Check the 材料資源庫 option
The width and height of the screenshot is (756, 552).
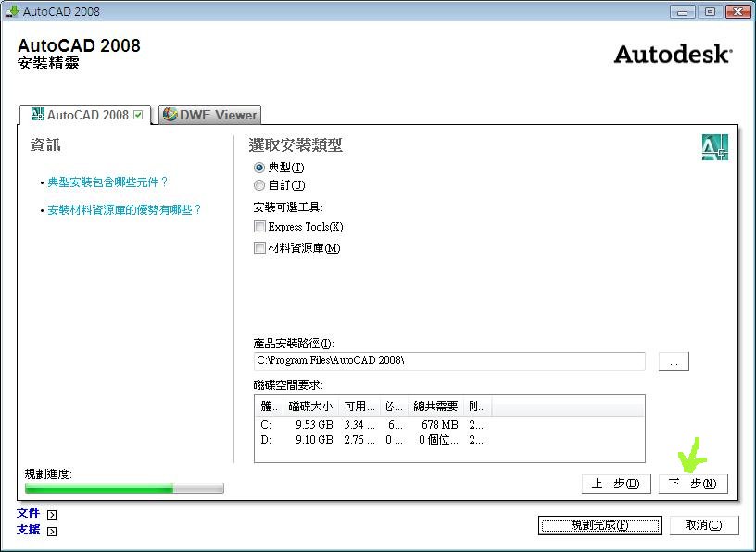coord(259,248)
